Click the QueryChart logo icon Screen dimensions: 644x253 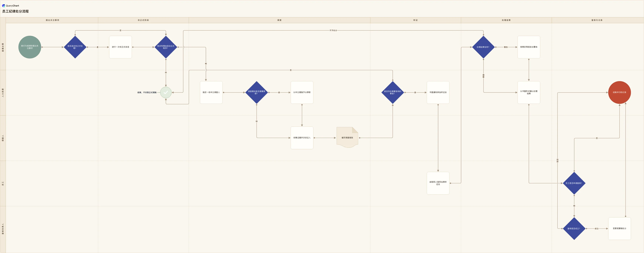pyautogui.click(x=4, y=6)
